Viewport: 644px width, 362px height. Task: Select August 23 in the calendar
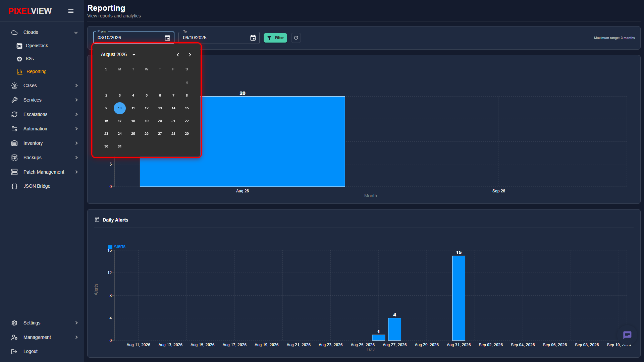(x=106, y=134)
